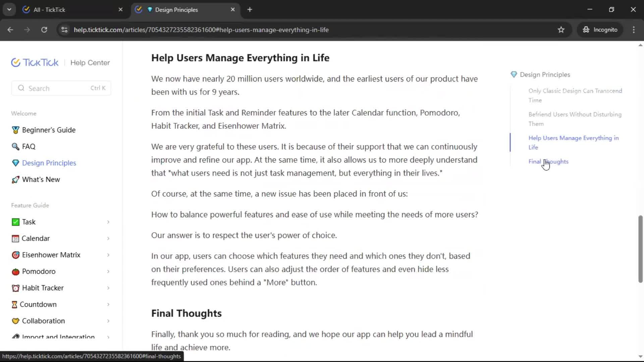This screenshot has height=362, width=644.
Task: Open the site information icon in address bar
Action: [64, 30]
